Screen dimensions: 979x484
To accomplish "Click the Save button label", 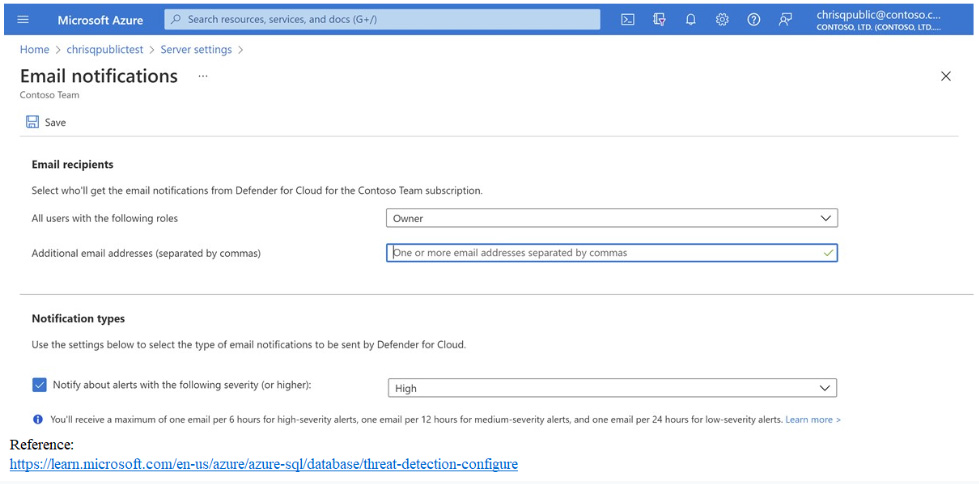I will 55,122.
